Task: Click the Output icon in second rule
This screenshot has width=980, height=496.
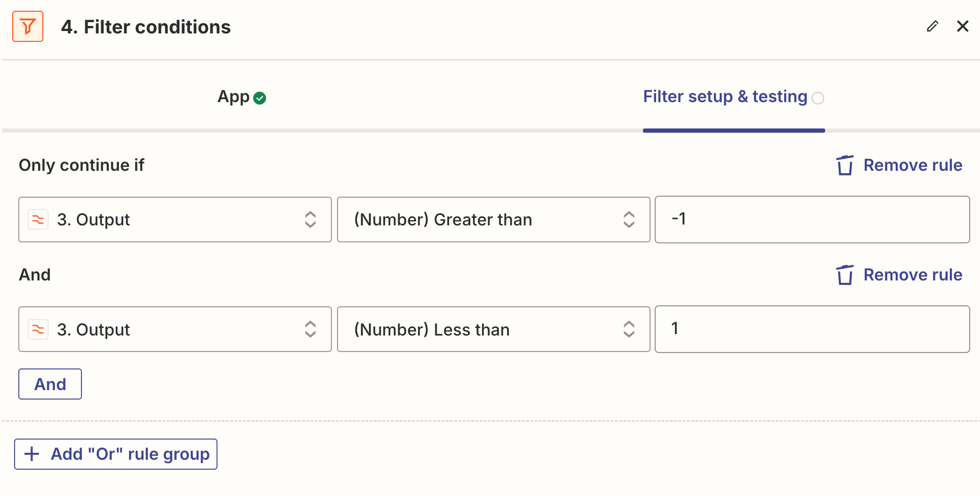Action: 38,329
